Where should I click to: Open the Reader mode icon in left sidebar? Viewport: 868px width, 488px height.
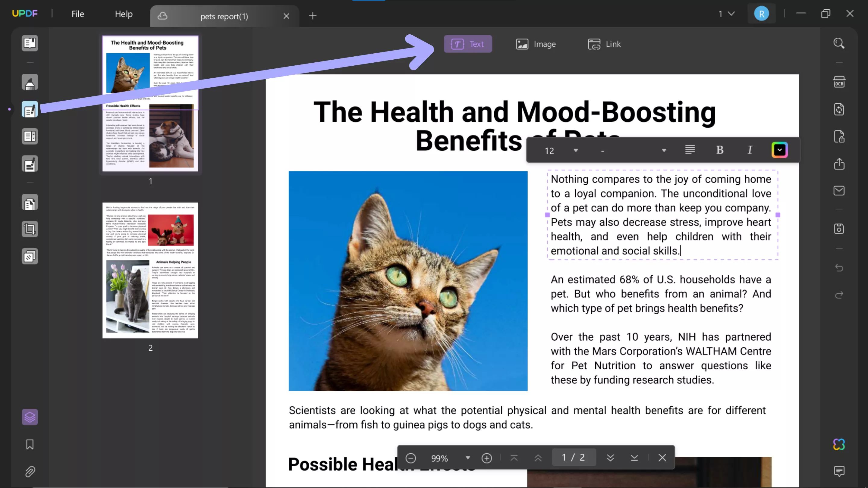[30, 43]
